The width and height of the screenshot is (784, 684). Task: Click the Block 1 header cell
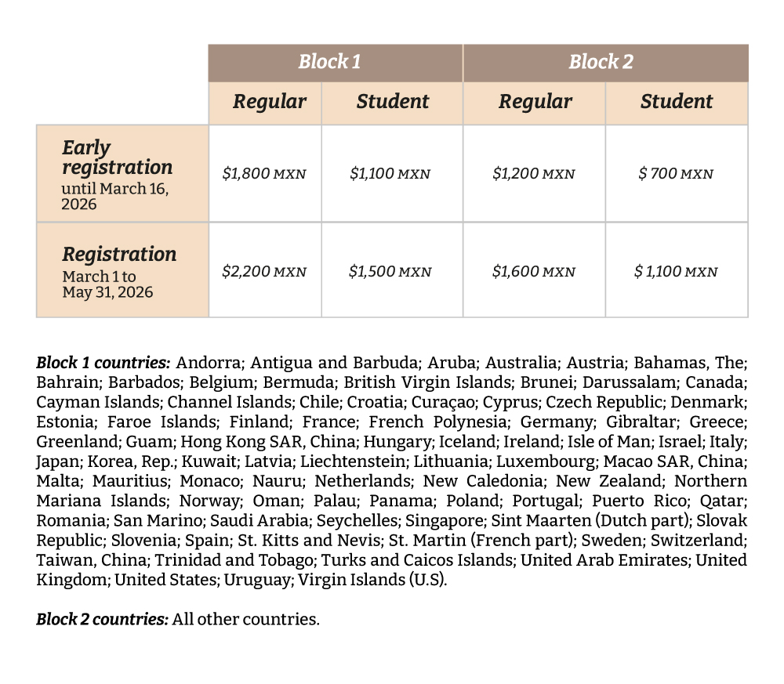[x=329, y=63]
